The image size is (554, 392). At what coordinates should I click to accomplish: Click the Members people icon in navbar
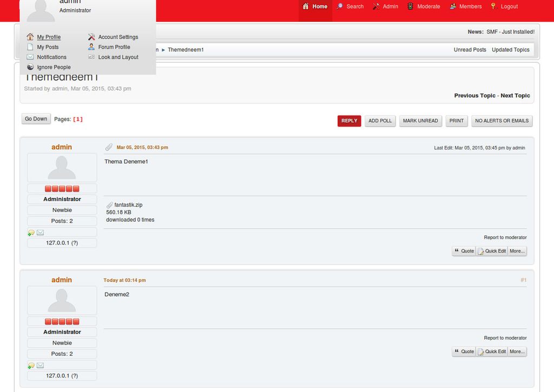(453, 6)
